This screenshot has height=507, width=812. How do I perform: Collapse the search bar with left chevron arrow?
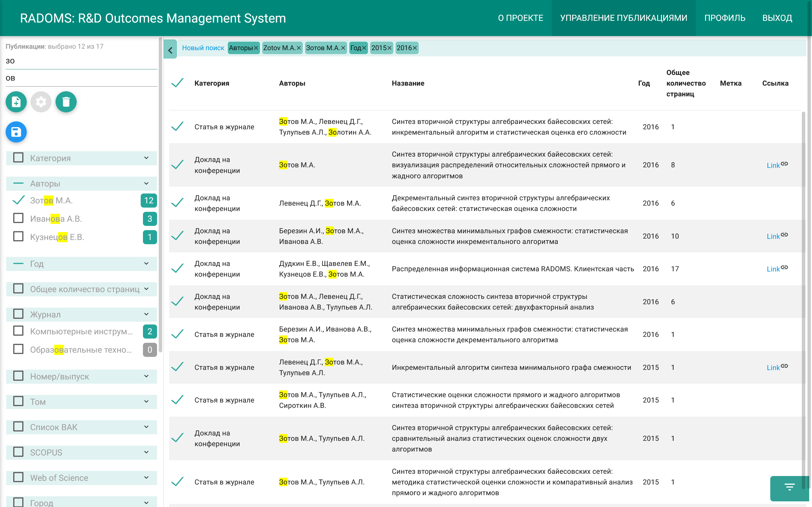pyautogui.click(x=171, y=49)
